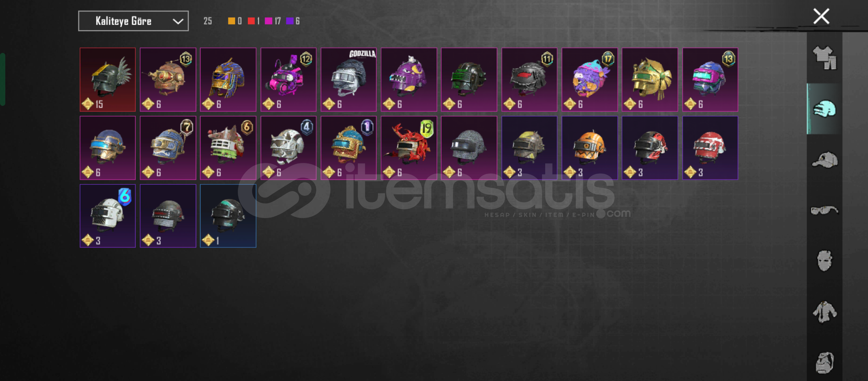This screenshot has height=381, width=868.
Task: Close the inventory with the X
Action: coord(821,16)
